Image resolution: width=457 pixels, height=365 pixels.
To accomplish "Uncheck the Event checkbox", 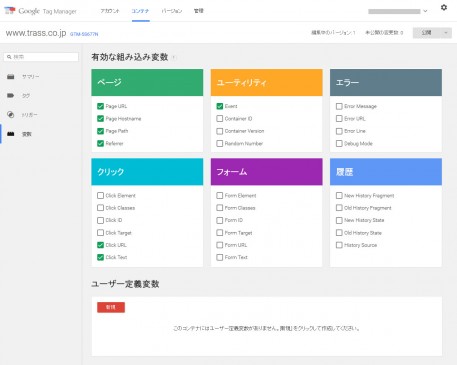I will 220,106.
